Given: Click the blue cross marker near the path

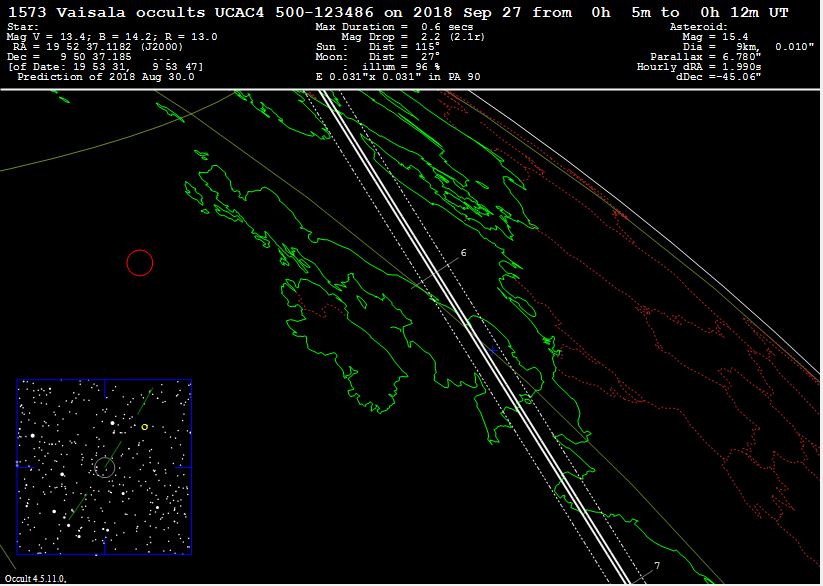Looking at the screenshot, I should [x=493, y=349].
